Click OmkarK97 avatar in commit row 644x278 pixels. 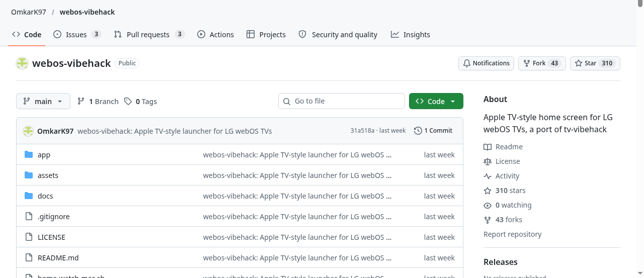click(28, 131)
